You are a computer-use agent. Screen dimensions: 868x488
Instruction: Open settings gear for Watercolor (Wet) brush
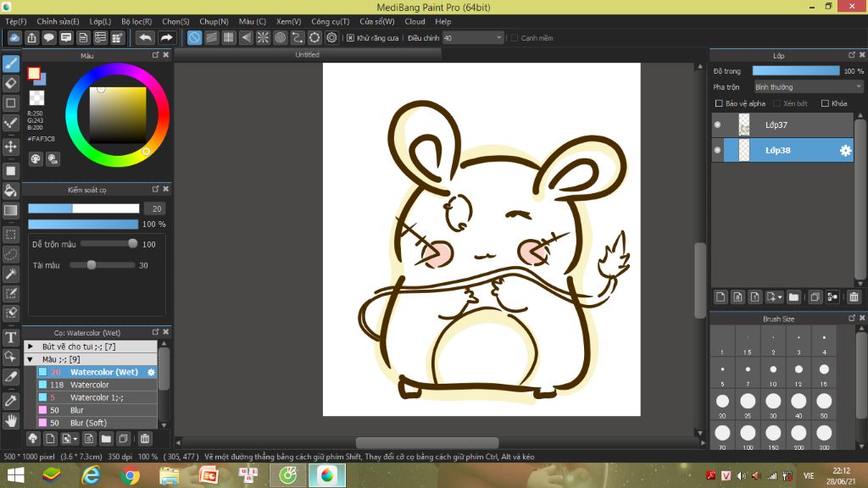[151, 373]
